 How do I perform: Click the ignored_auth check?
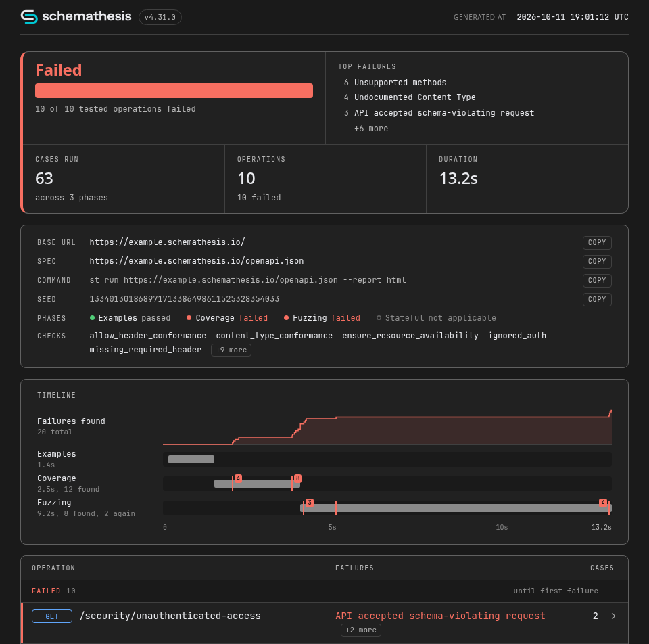pos(517,336)
